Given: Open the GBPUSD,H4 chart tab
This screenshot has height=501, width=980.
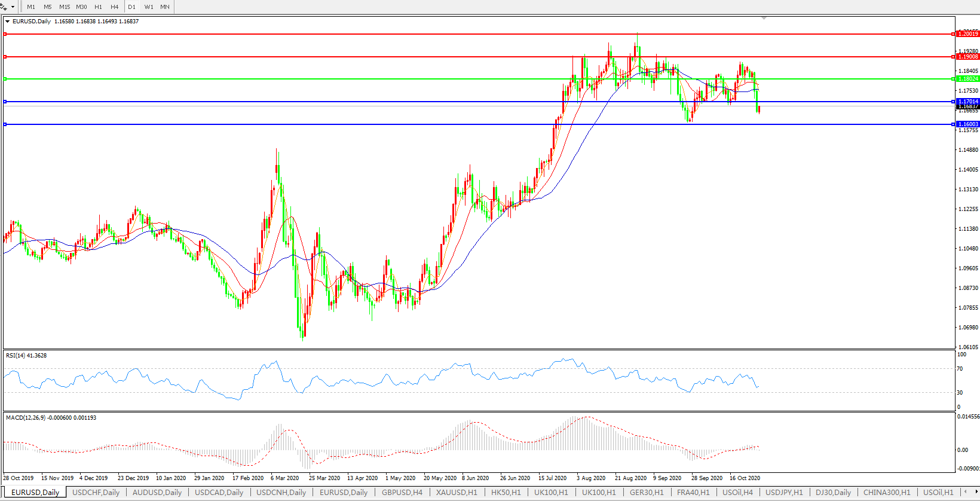Looking at the screenshot, I should coord(402,493).
